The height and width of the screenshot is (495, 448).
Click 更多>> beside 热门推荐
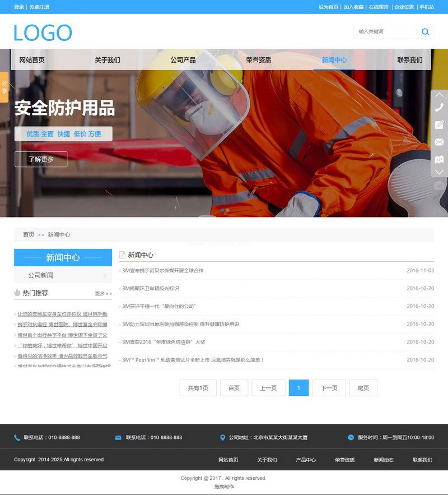click(104, 294)
